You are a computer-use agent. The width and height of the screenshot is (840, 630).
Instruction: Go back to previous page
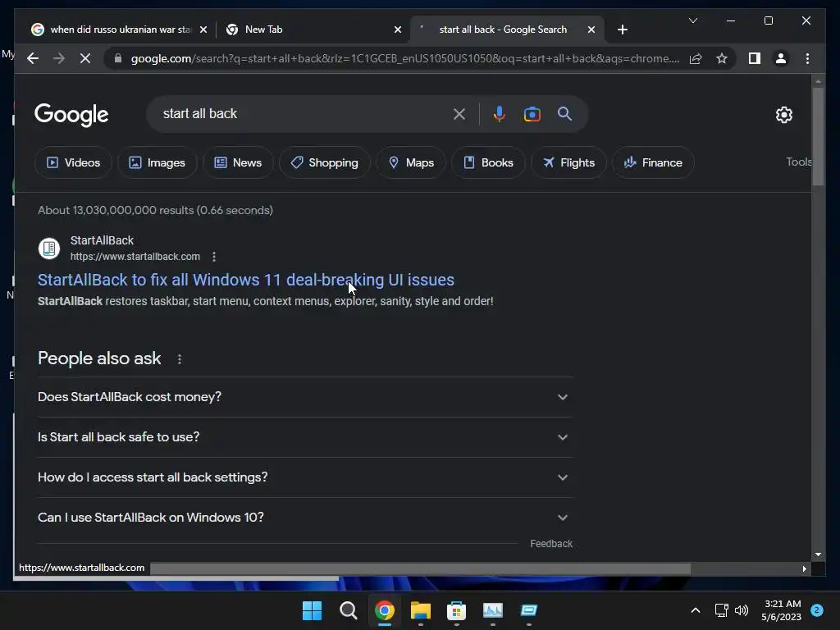[x=33, y=58]
